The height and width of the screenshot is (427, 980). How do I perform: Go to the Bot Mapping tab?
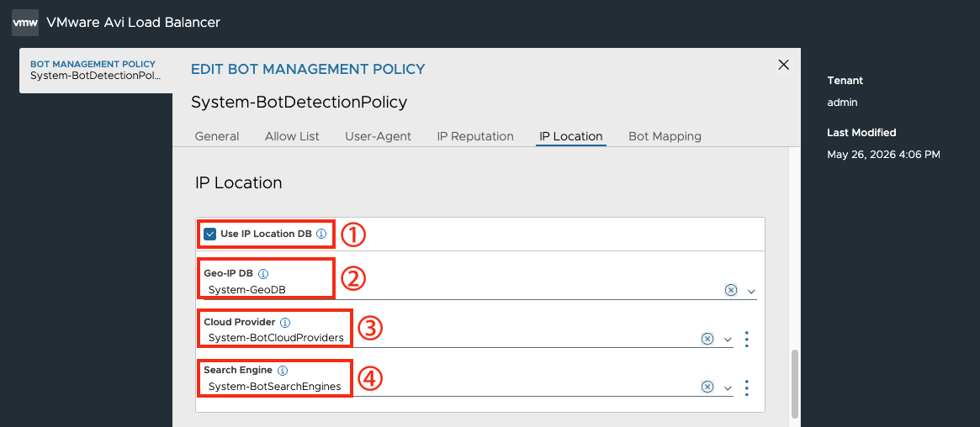[665, 136]
